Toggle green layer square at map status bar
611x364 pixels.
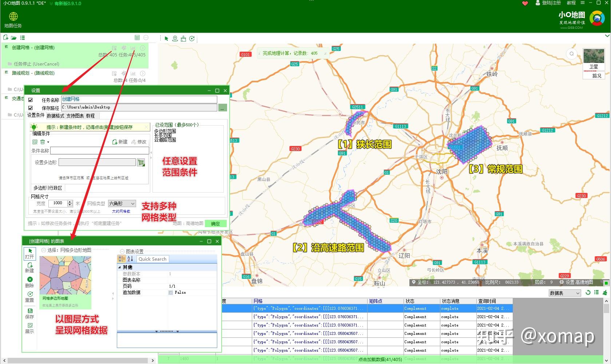click(x=606, y=283)
